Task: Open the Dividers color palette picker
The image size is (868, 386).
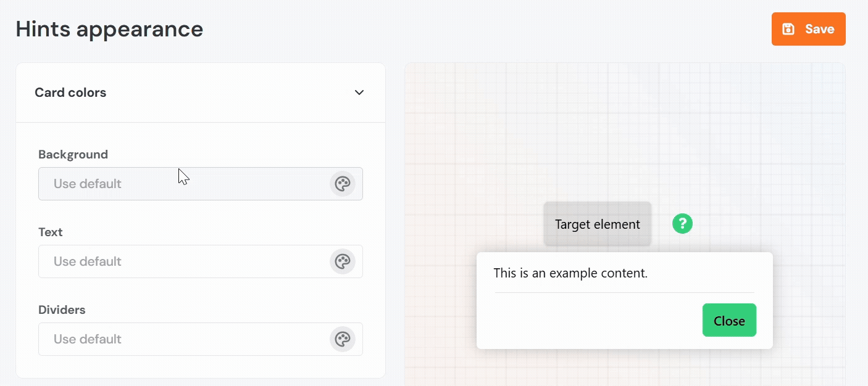Action: tap(342, 339)
